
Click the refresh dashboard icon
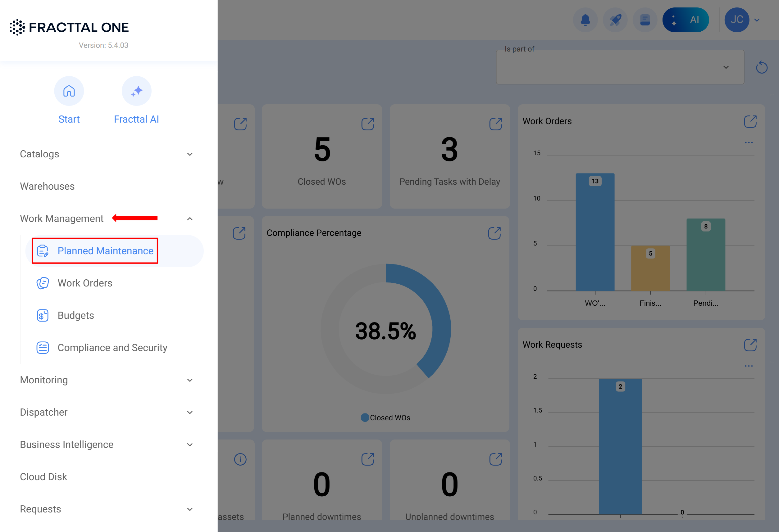[x=761, y=67]
